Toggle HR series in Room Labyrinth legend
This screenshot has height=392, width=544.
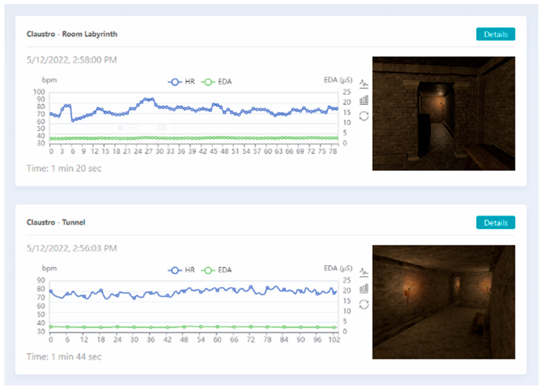tap(181, 82)
